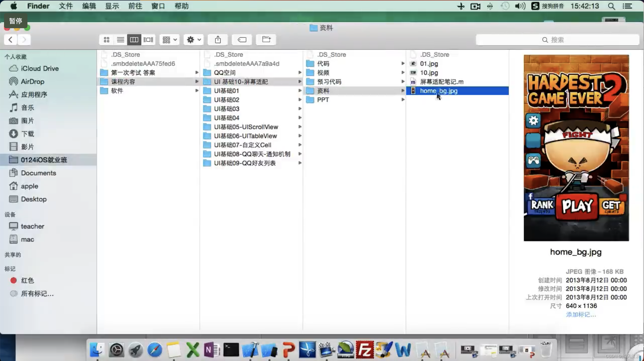Select 10.jpg file
This screenshot has width=644, height=361.
point(457,73)
